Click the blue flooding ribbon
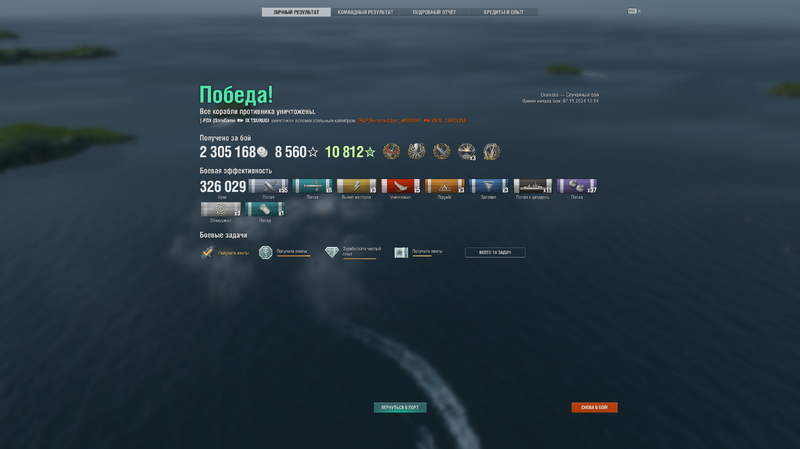 (488, 186)
